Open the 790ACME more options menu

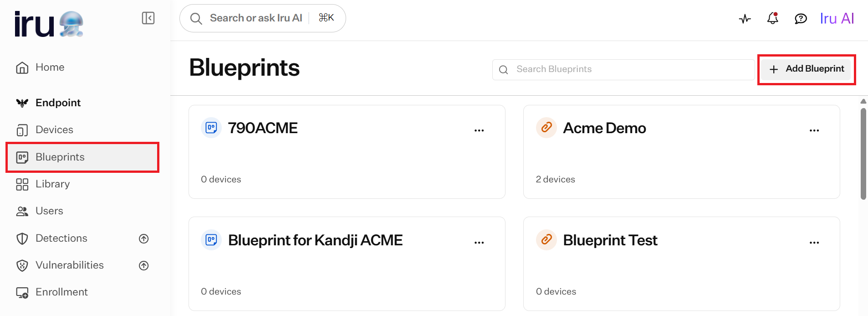click(x=479, y=130)
